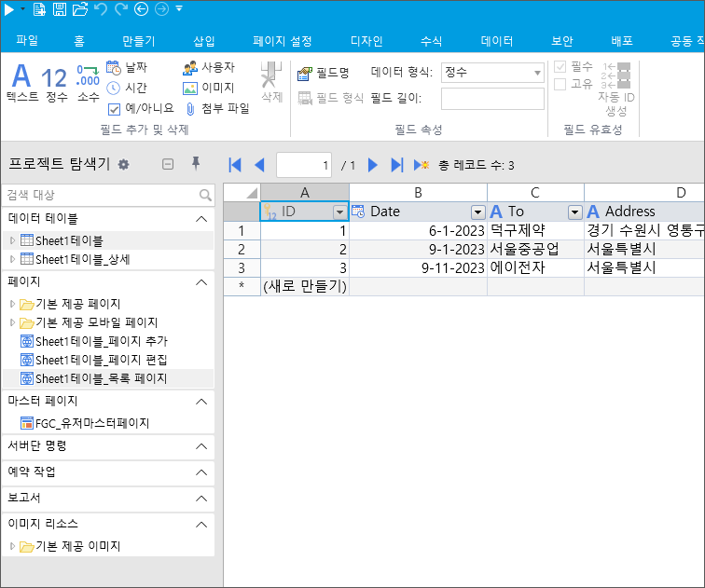Open the data format (데이터 형식) dropdown
Screen dimensions: 705x588
point(538,73)
